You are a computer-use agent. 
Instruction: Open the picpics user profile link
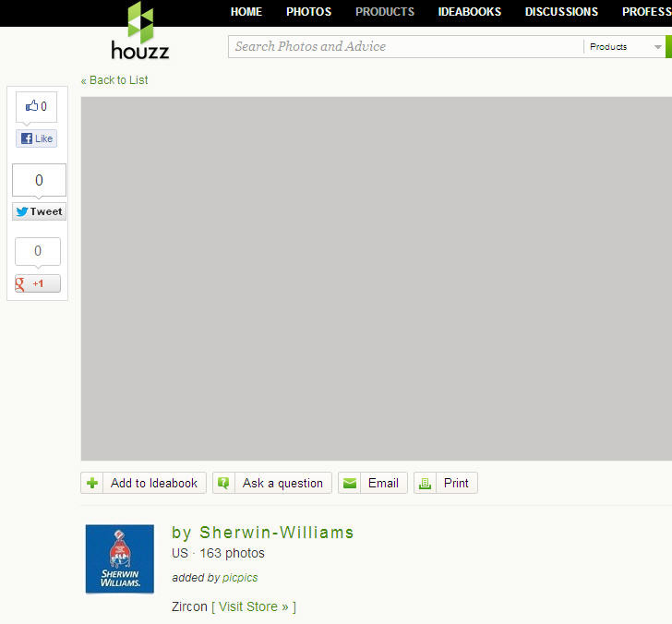click(240, 578)
